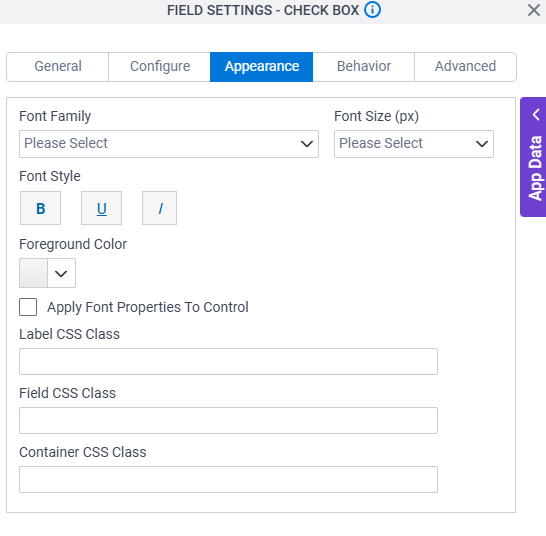Select the Appearance tab

click(x=262, y=67)
